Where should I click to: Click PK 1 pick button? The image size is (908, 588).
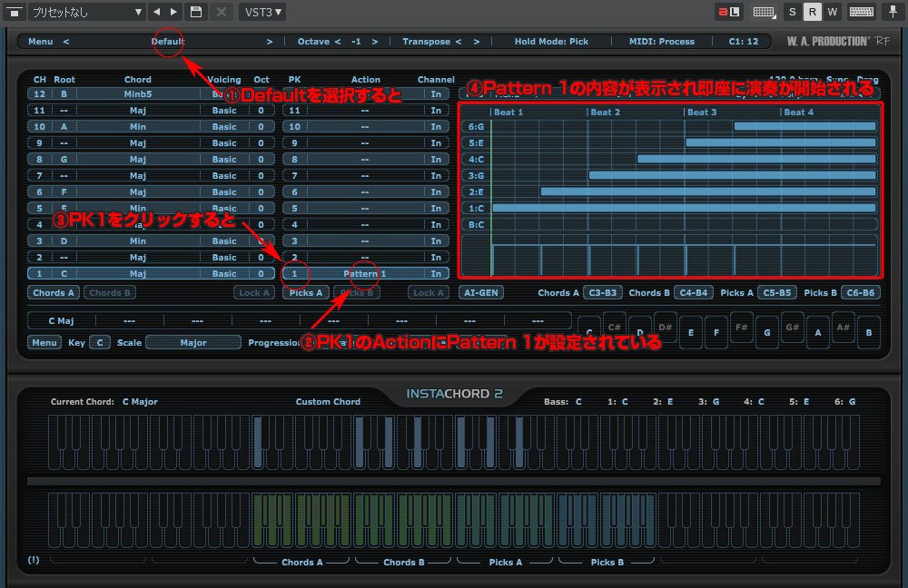295,274
